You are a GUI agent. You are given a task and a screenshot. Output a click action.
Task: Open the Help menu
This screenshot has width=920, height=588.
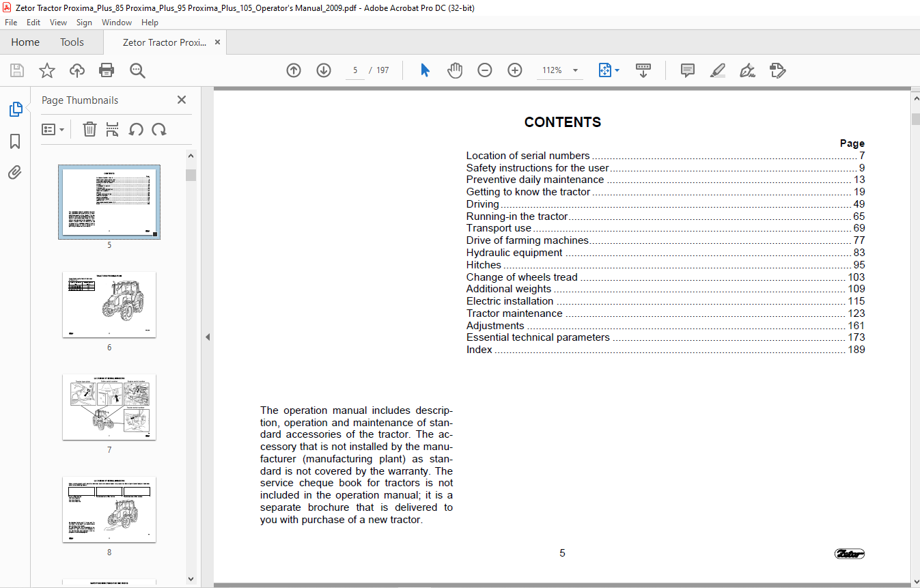[x=150, y=23]
